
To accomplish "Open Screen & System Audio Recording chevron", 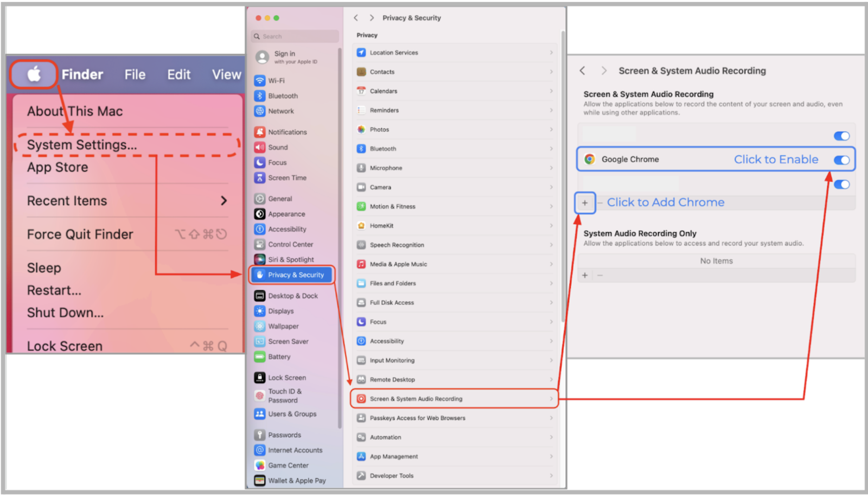I will (x=551, y=398).
